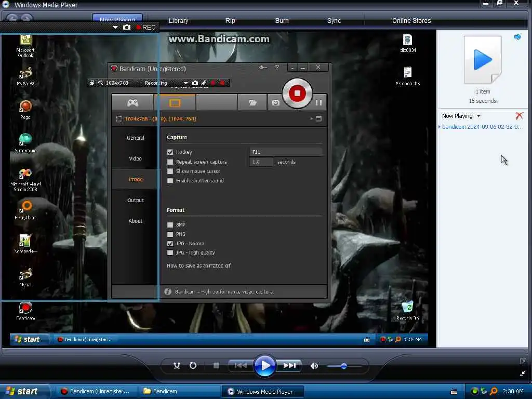Open the Rip tab

[230, 21]
